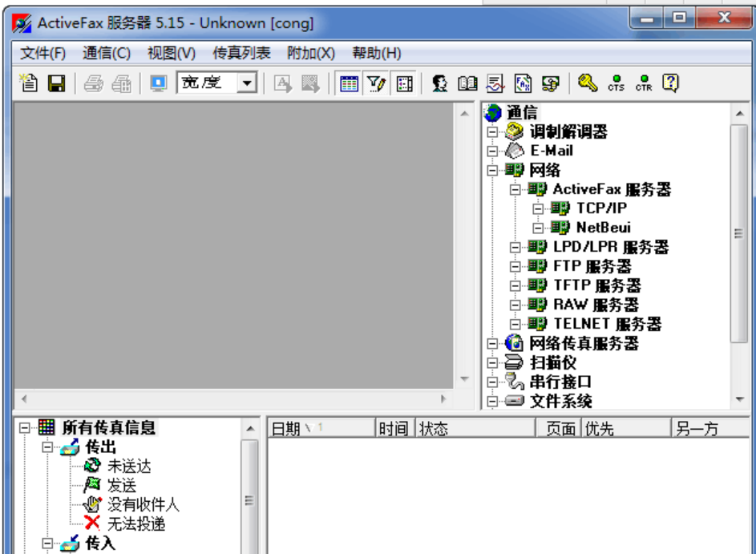The height and width of the screenshot is (554, 756).
Task: Select the 通信 root tree node
Action: [522, 113]
